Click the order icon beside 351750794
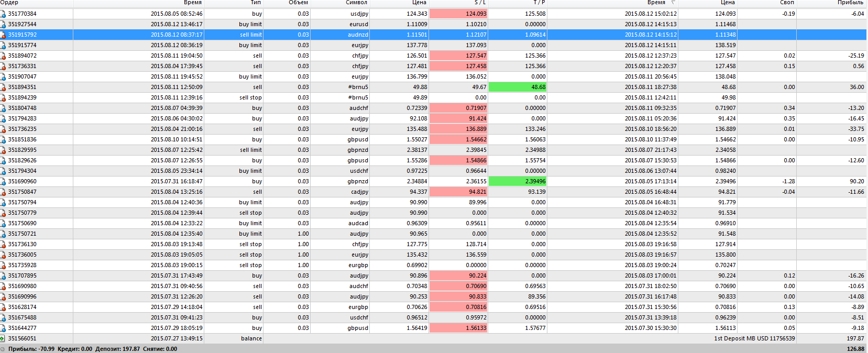Screen dimensions: 868x353 (3, 202)
